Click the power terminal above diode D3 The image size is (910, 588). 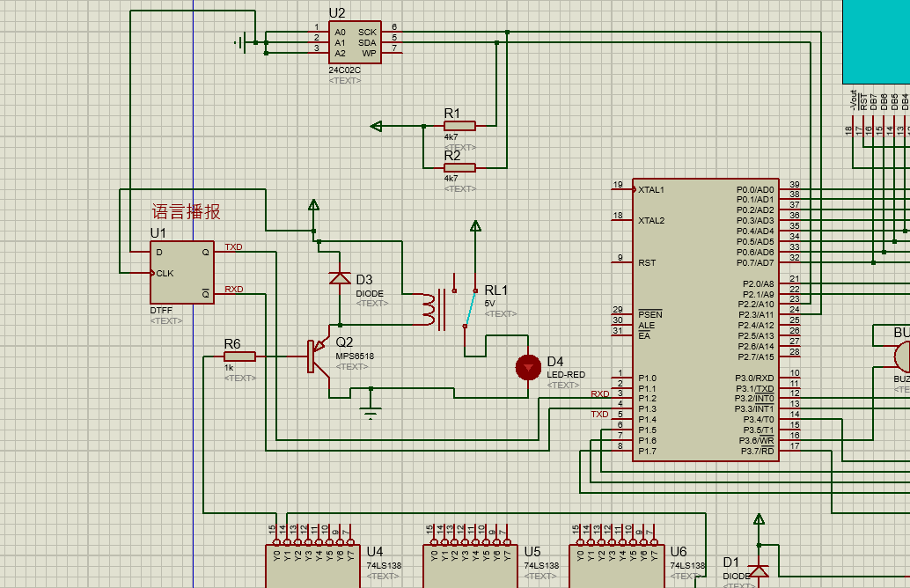coord(313,205)
